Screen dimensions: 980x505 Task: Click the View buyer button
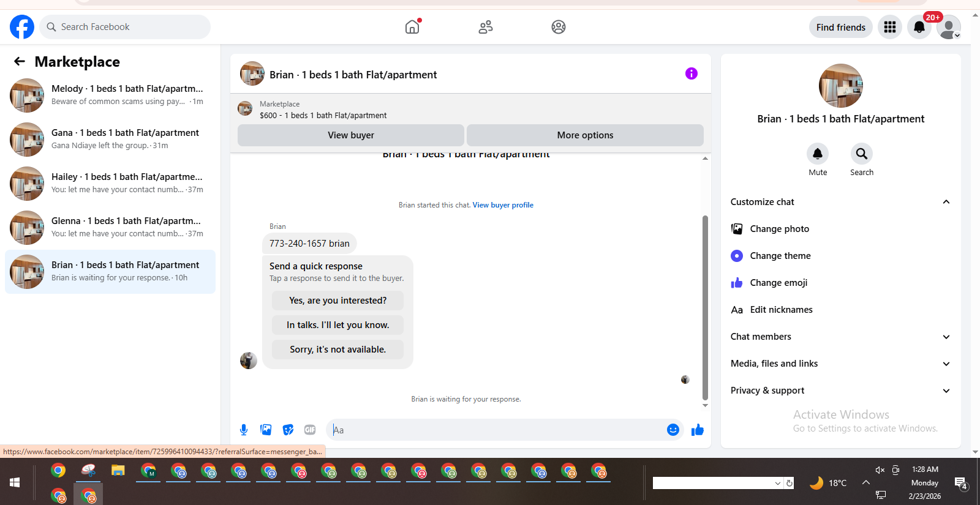click(351, 135)
